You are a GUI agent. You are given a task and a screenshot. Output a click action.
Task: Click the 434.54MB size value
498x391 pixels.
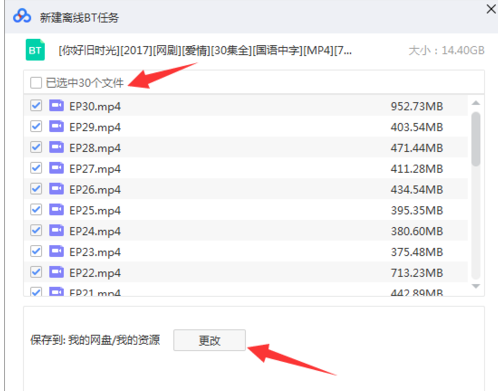417,189
